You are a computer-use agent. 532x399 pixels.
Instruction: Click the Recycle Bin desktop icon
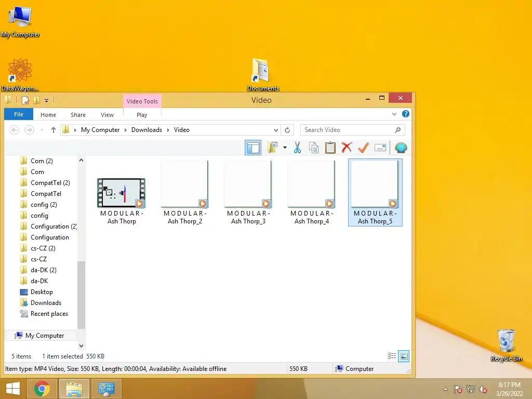tap(506, 345)
